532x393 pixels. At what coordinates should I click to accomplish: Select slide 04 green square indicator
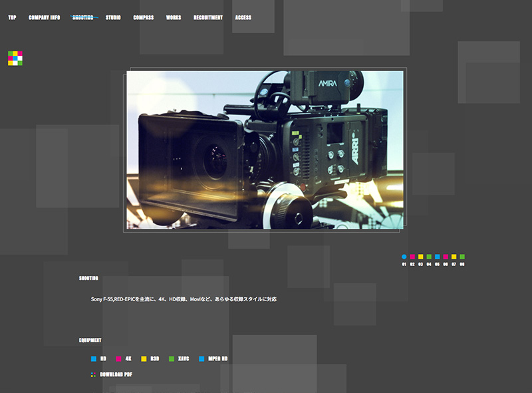click(x=429, y=257)
